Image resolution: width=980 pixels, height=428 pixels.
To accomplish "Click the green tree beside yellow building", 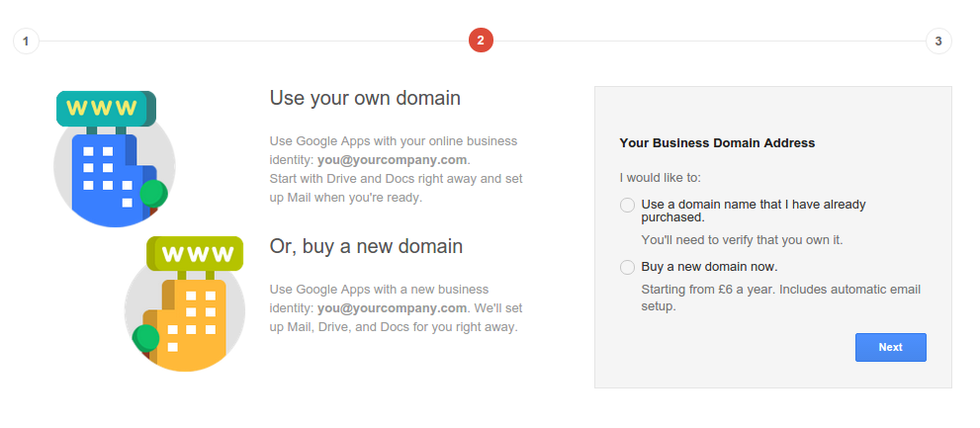I will [146, 338].
